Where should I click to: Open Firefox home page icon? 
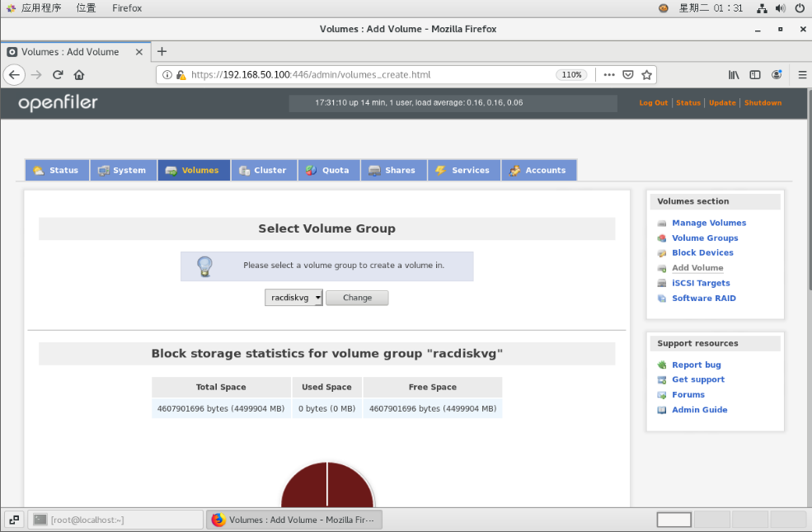click(x=78, y=74)
